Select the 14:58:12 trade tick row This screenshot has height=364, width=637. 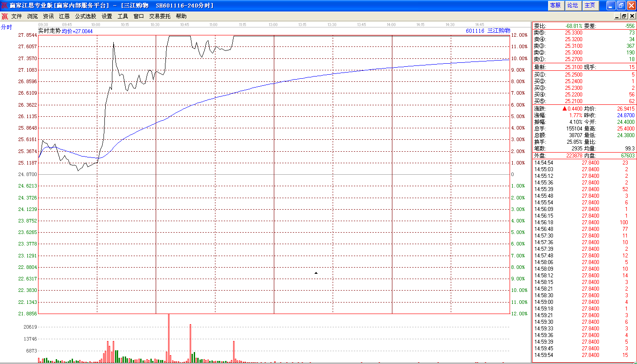(584, 276)
